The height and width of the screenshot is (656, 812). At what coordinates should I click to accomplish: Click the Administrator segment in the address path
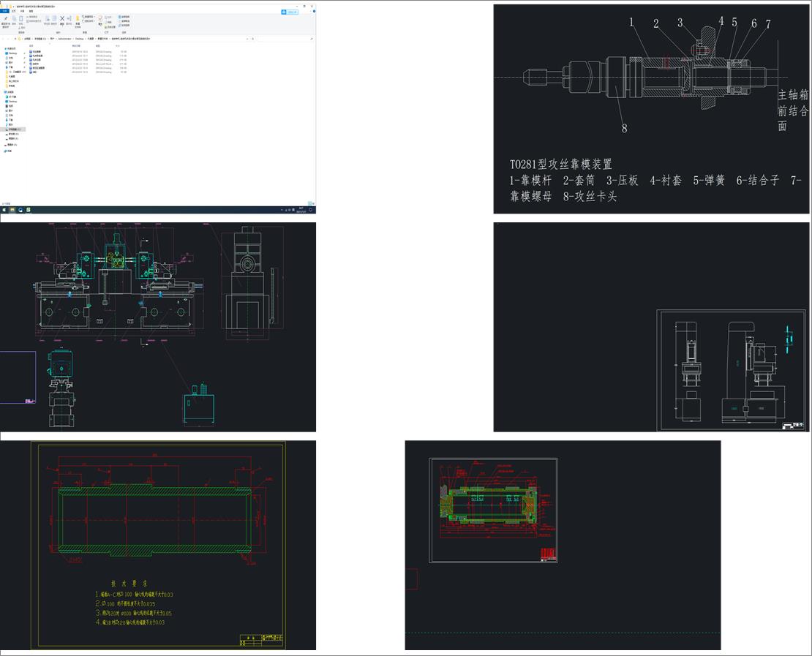pos(65,38)
